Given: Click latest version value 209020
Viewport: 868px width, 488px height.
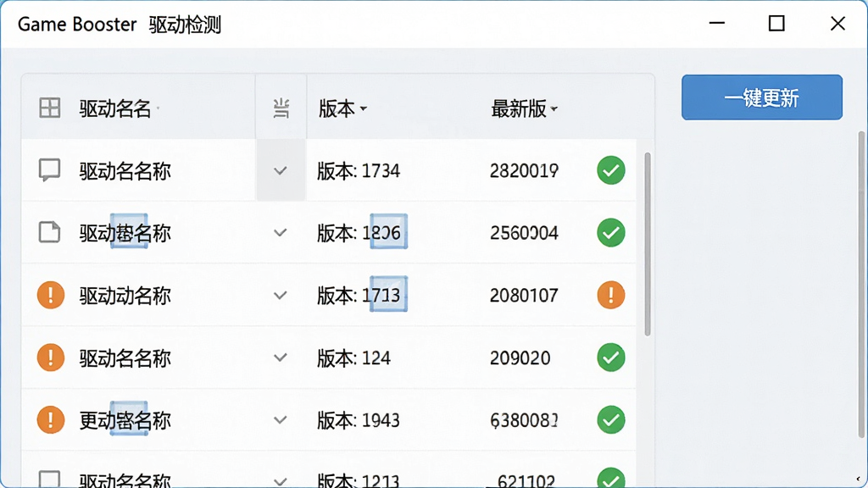Looking at the screenshot, I should pyautogui.click(x=520, y=358).
